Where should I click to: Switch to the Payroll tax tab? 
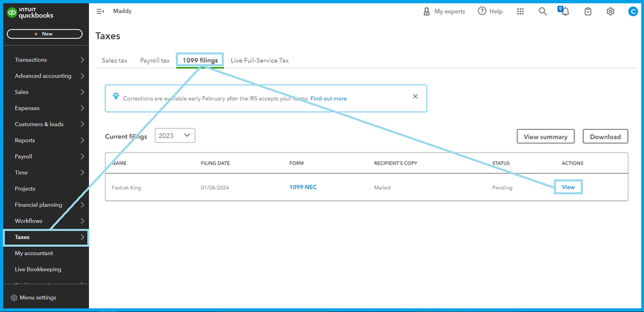pos(155,61)
